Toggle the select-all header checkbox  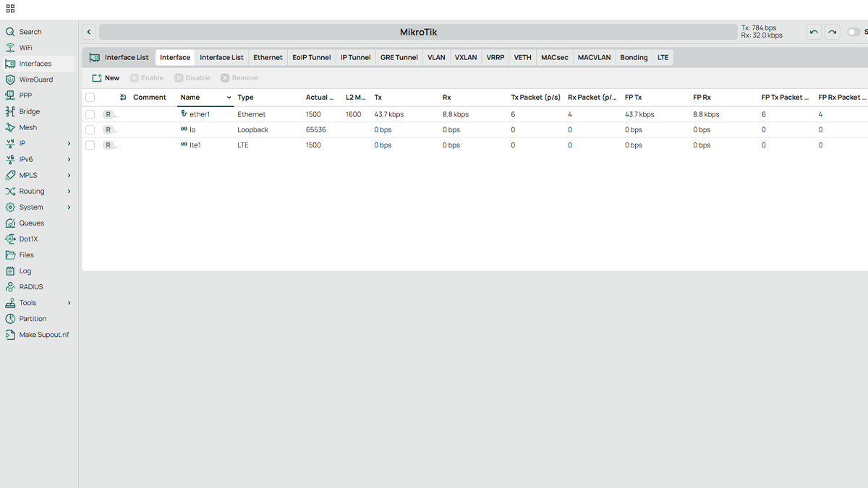90,98
